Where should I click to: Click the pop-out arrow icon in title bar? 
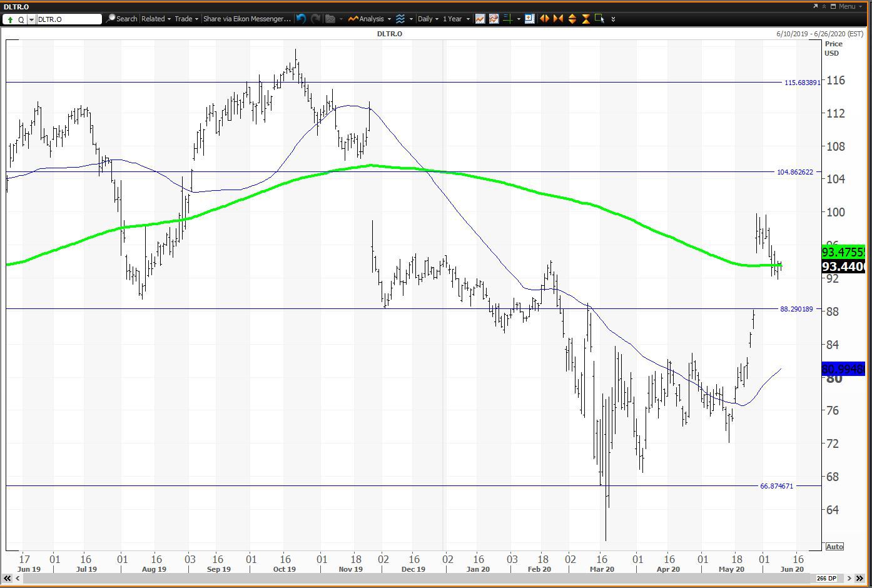point(815,6)
